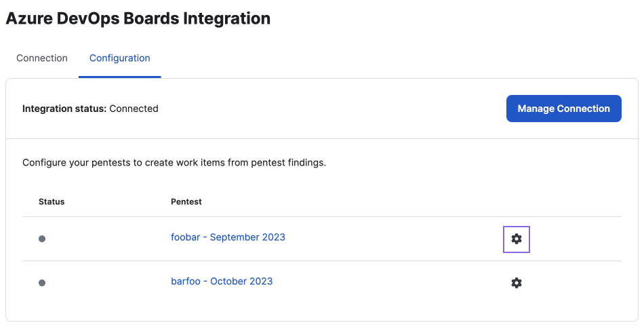This screenshot has height=327, width=644.
Task: Click the Pentest column header
Action: [x=186, y=201]
